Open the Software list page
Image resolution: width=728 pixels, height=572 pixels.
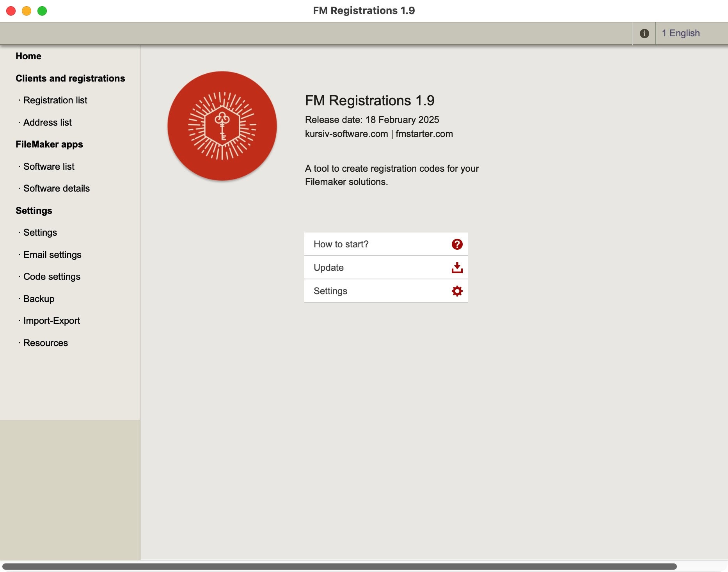[49, 167]
